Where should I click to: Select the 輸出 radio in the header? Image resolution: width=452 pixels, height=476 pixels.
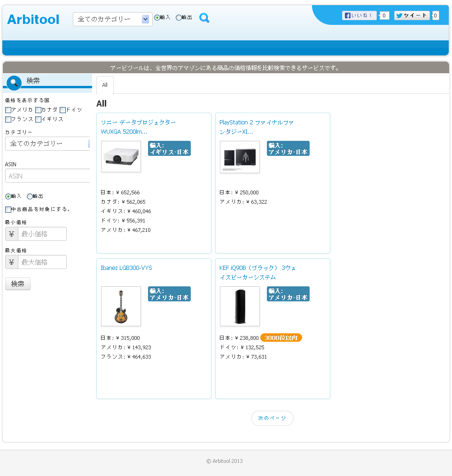click(x=179, y=18)
